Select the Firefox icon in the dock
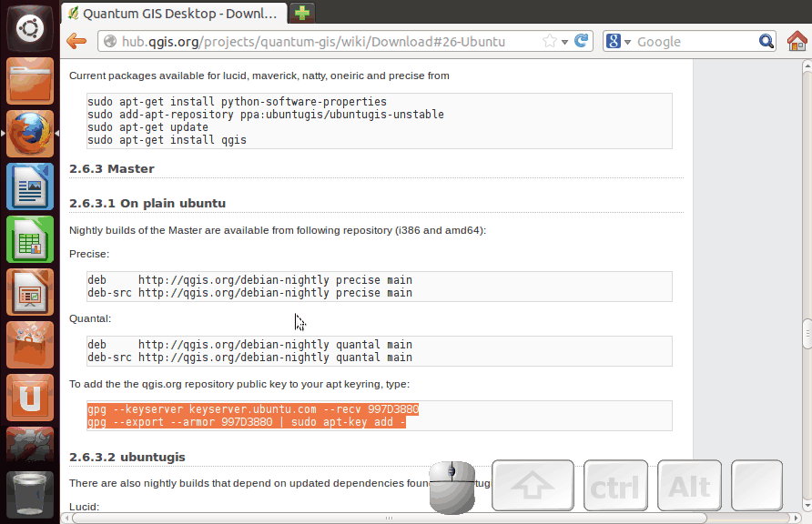 tap(29, 134)
